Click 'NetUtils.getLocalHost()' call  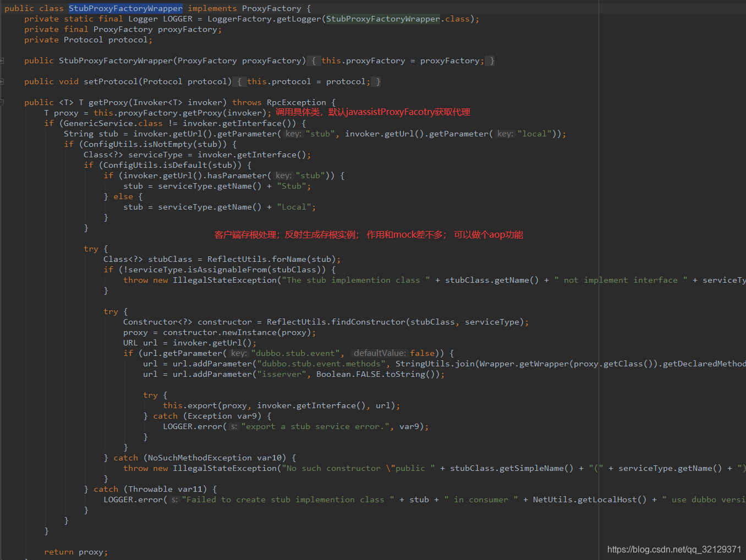pyautogui.click(x=590, y=499)
